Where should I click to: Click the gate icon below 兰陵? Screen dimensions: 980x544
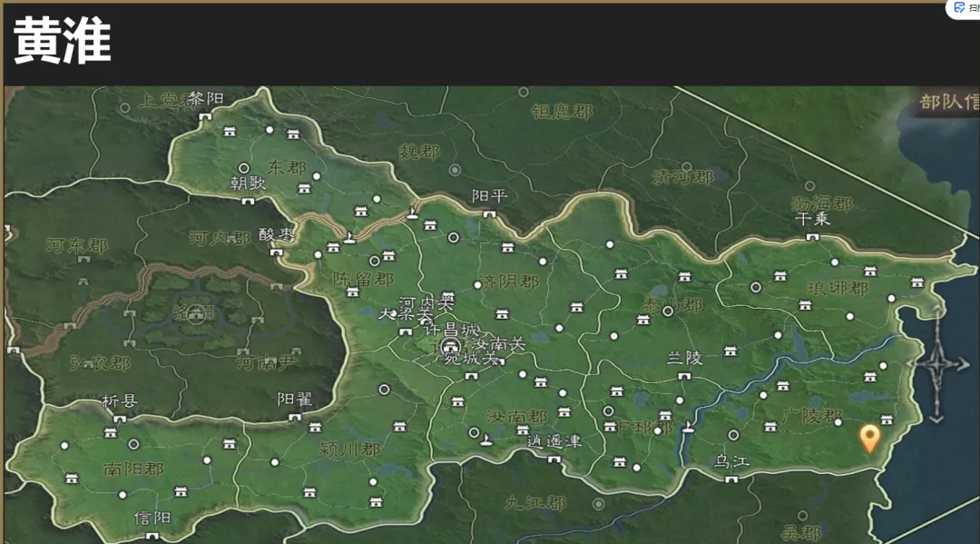tap(684, 376)
